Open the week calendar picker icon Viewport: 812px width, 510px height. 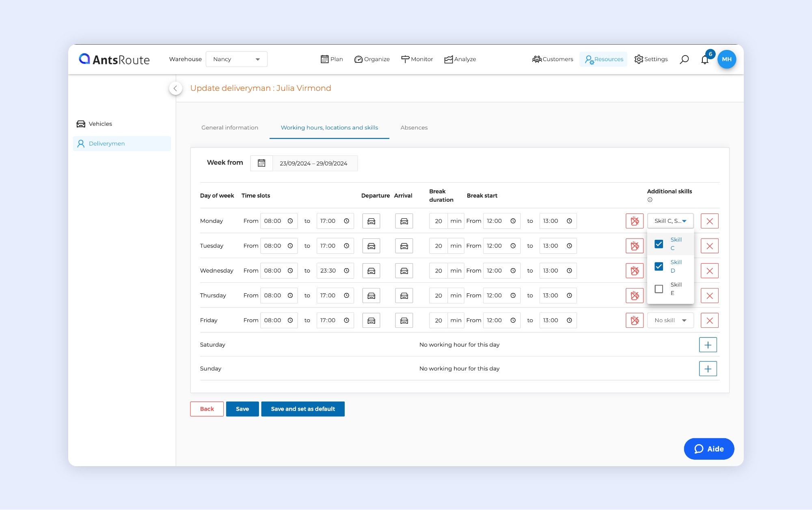[x=261, y=163]
